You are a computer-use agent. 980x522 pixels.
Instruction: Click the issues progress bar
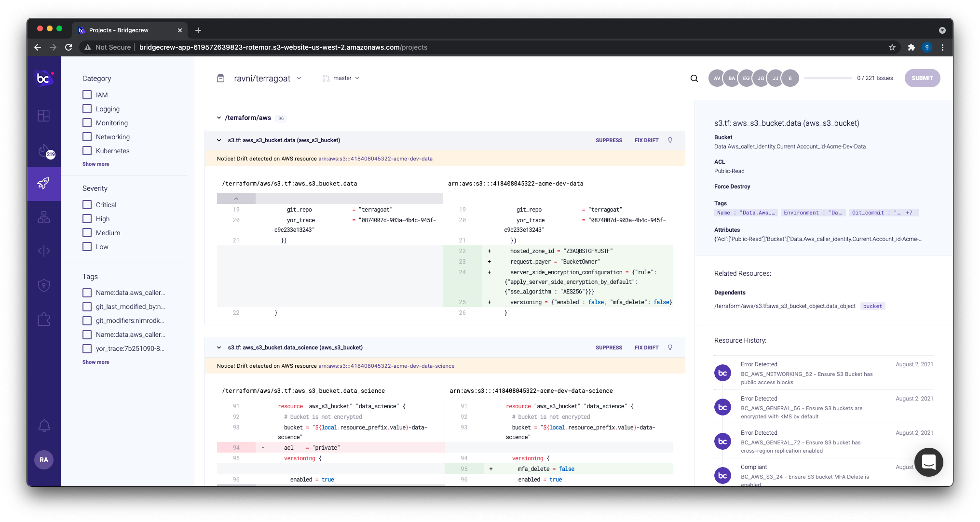(x=828, y=78)
